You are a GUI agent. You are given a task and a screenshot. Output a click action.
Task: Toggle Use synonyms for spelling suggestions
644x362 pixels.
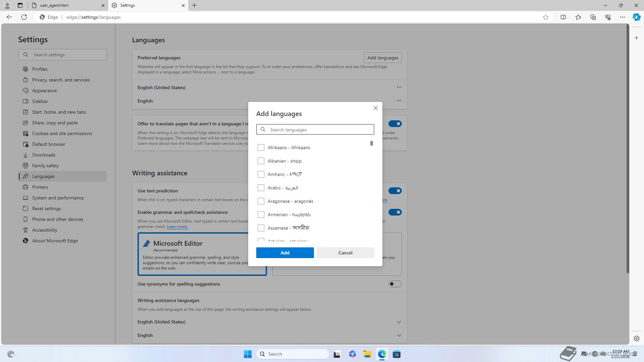[x=395, y=284]
